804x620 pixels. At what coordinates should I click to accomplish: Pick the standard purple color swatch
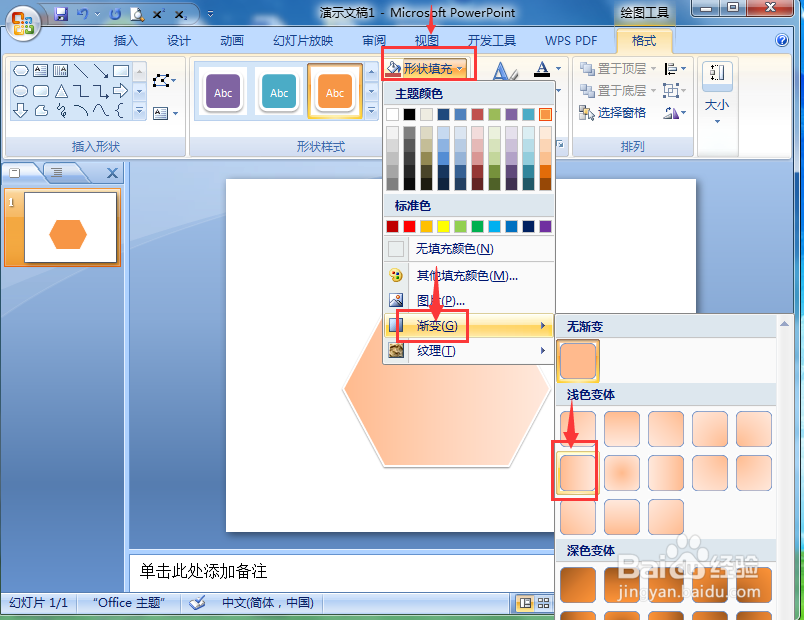click(545, 226)
